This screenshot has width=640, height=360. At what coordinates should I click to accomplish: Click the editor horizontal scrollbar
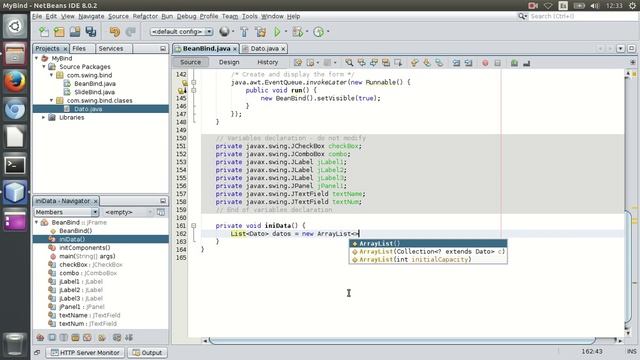tap(402, 340)
